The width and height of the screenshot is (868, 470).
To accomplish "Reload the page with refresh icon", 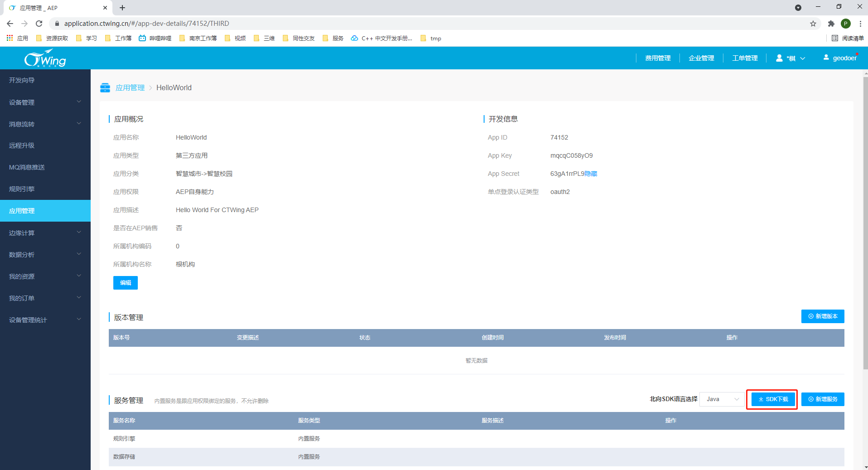I will pyautogui.click(x=39, y=24).
